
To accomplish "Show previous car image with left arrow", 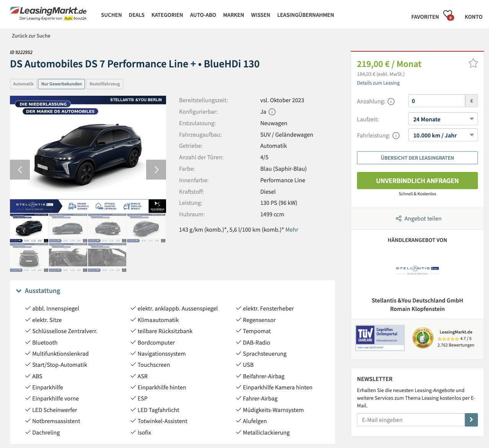I will click(x=20, y=170).
